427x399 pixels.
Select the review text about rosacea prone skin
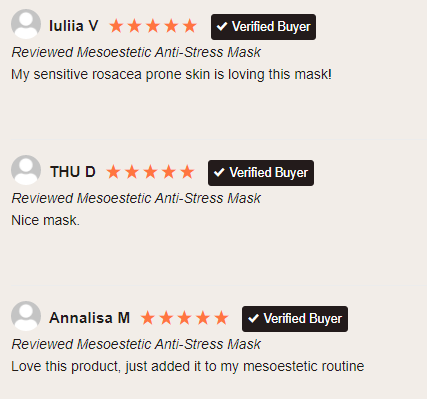click(171, 74)
